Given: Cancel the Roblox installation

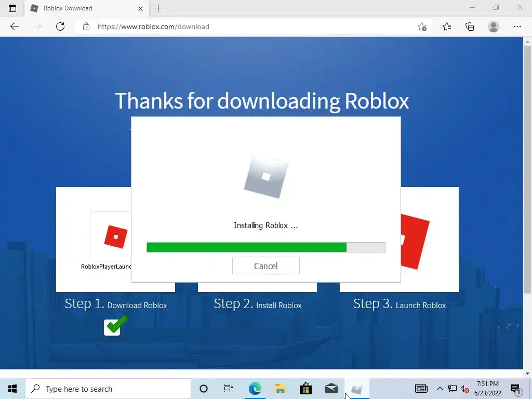Looking at the screenshot, I should coord(265,265).
